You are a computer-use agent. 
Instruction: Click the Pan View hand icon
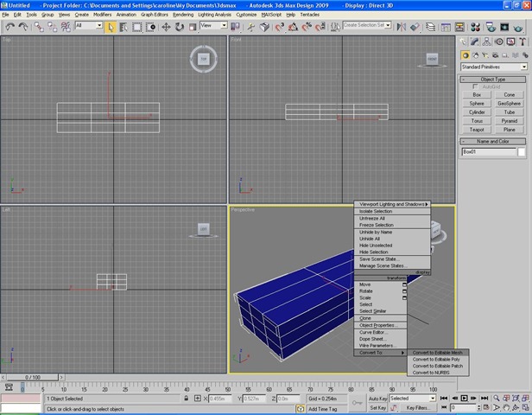pos(506,407)
